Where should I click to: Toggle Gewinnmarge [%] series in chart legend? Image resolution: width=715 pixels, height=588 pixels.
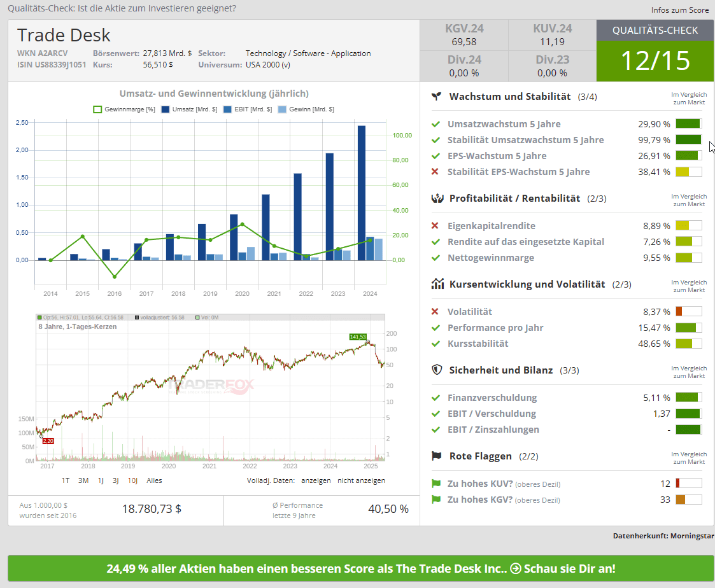(124, 109)
